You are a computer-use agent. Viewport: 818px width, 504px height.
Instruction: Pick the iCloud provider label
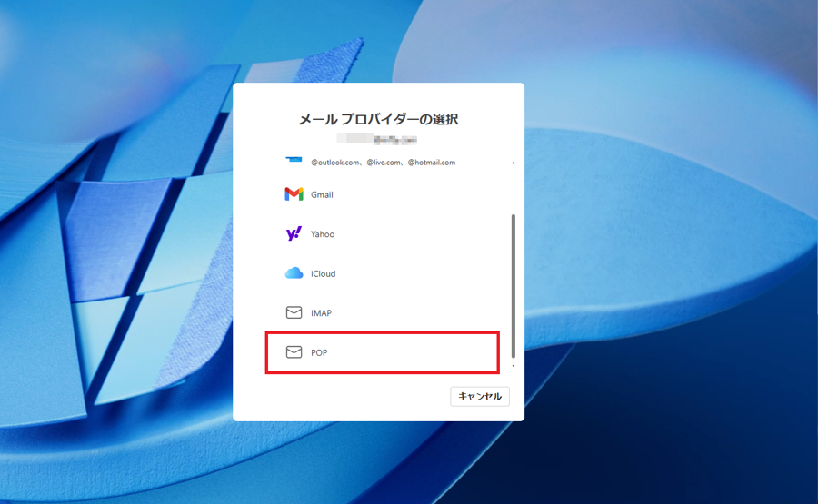point(324,273)
